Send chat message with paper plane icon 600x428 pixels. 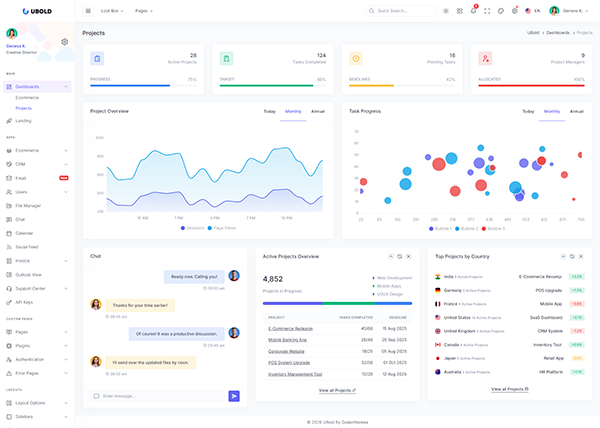(x=234, y=396)
